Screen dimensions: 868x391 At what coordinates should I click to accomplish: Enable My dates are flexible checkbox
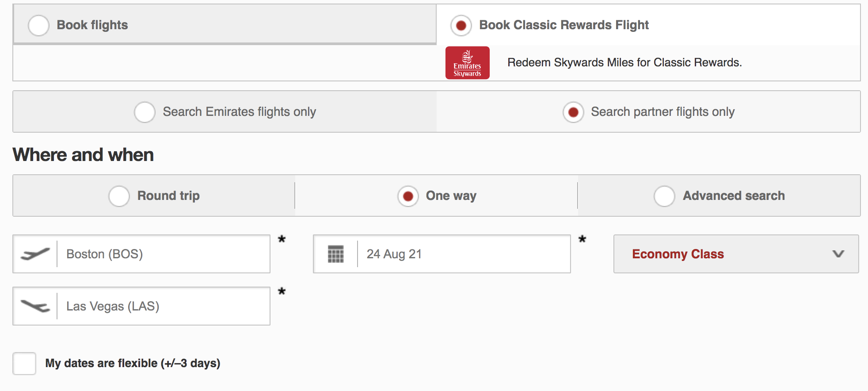coord(24,363)
